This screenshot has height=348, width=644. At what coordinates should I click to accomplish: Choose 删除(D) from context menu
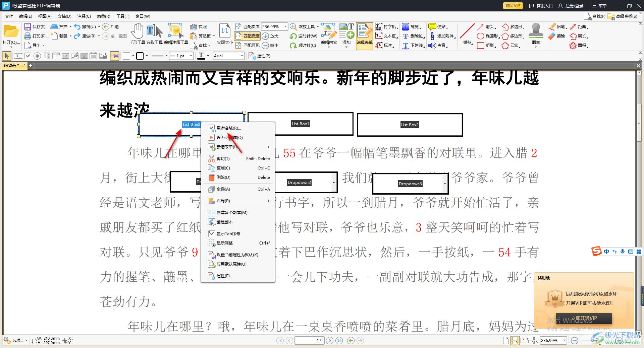click(238, 177)
